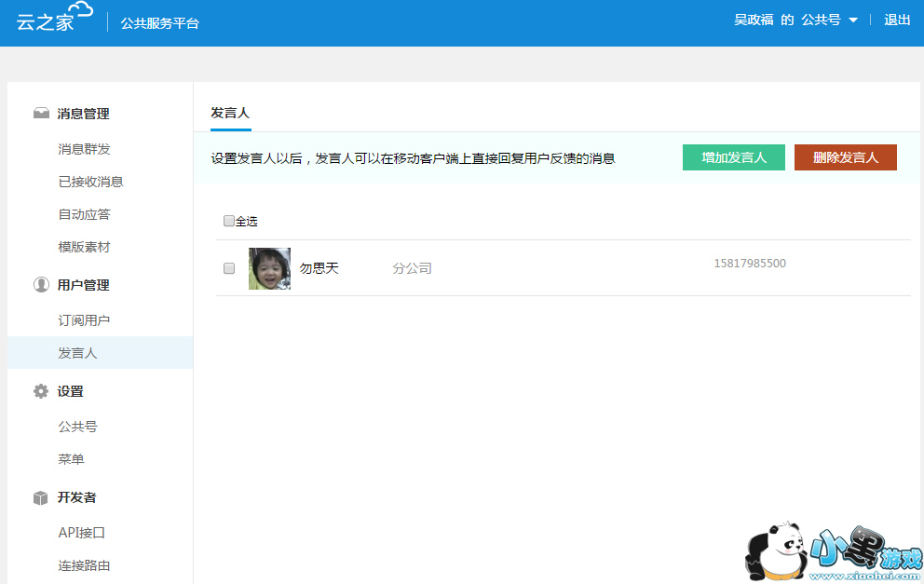Click 增加发言人 green button
This screenshot has height=584, width=924.
click(x=734, y=157)
